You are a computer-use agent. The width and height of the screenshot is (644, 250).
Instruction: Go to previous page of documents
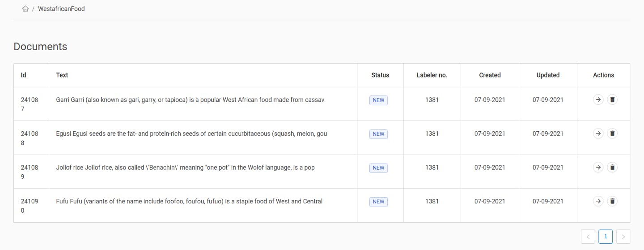(588, 237)
